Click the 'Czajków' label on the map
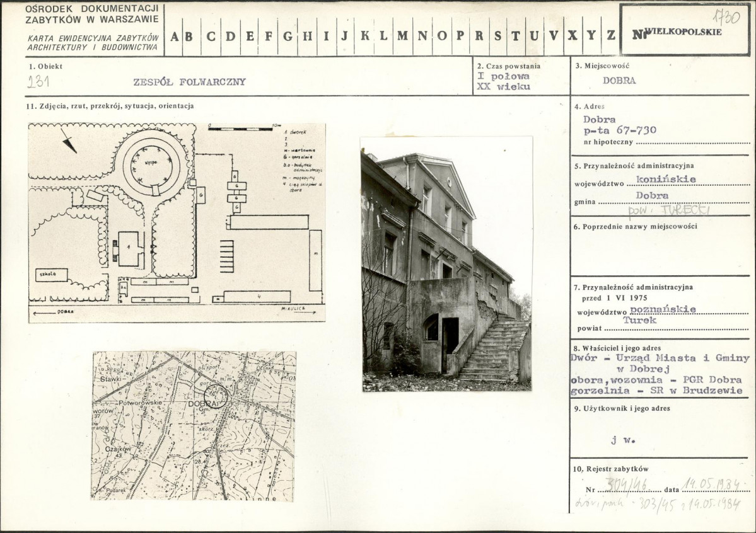The width and height of the screenshot is (756, 533). (118, 449)
